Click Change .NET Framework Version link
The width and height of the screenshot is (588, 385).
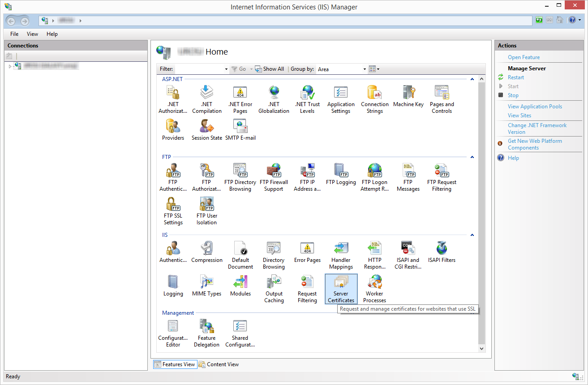click(537, 128)
